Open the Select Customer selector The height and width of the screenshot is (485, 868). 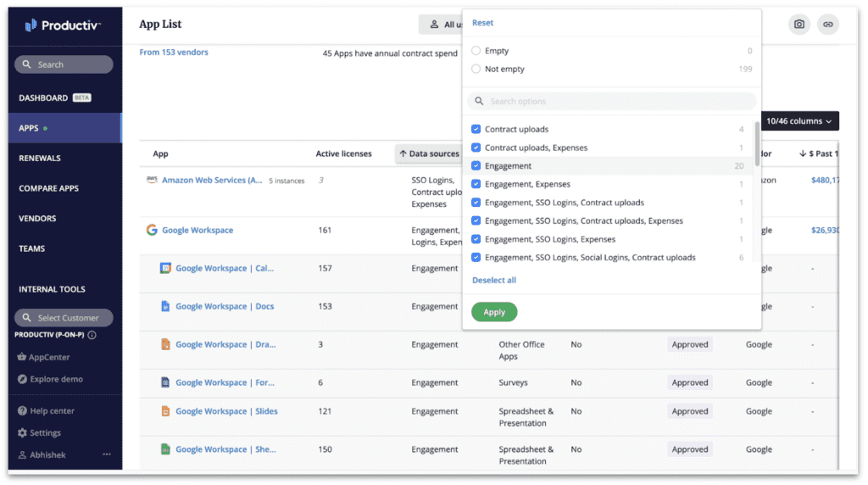pyautogui.click(x=64, y=318)
